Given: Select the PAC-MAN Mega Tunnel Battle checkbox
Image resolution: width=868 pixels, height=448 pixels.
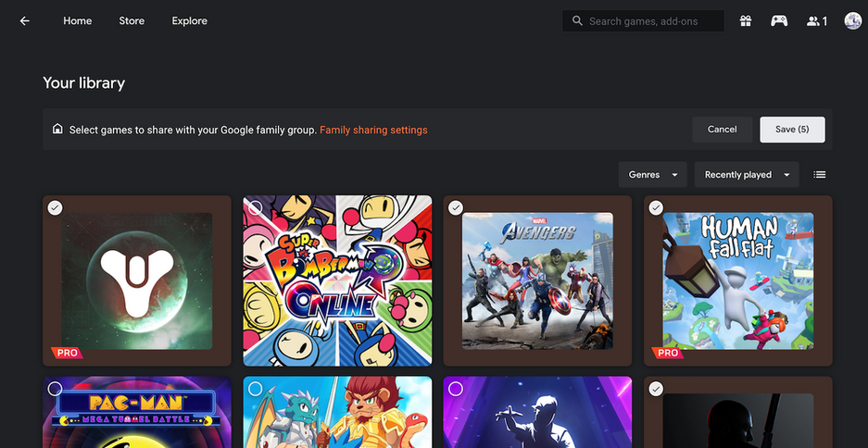Looking at the screenshot, I should 56,389.
